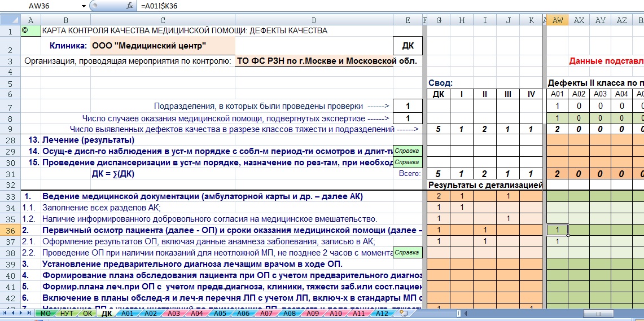The height and width of the screenshot is (321, 644).
Task: Open the A01 sheet tab
Action: [x=127, y=314]
